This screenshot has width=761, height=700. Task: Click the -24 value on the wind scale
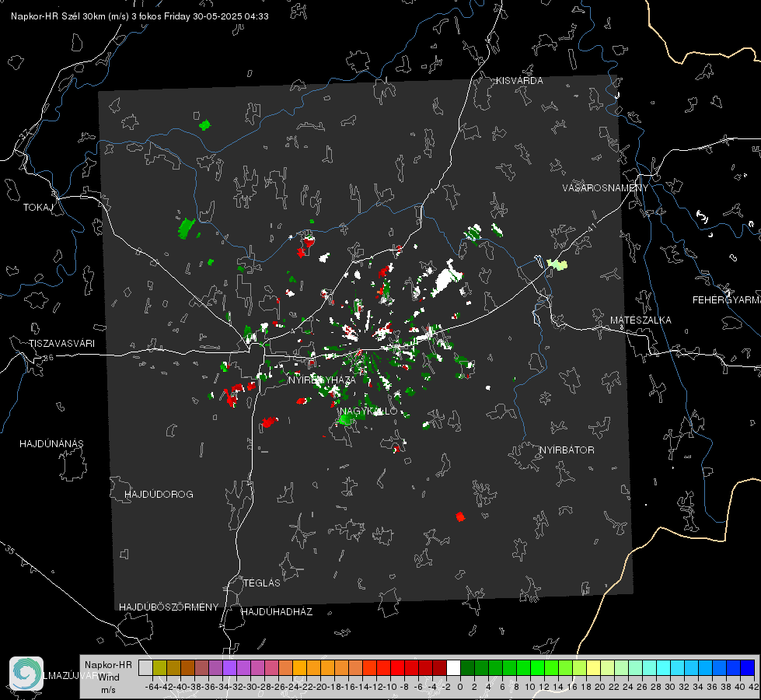click(292, 687)
